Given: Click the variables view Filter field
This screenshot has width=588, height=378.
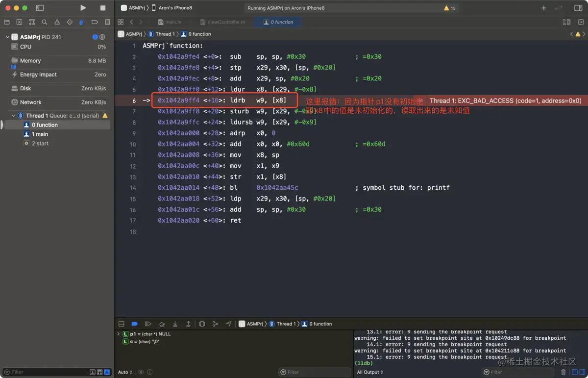Looking at the screenshot, I should point(314,372).
